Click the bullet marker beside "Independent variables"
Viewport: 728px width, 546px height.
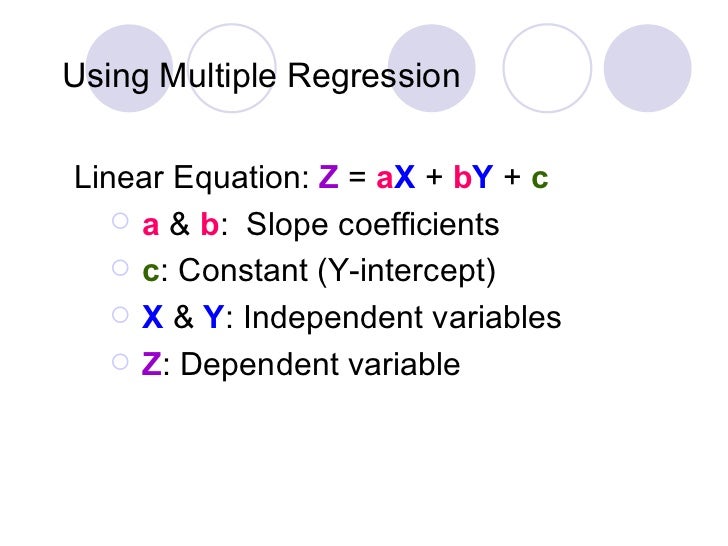tap(120, 315)
